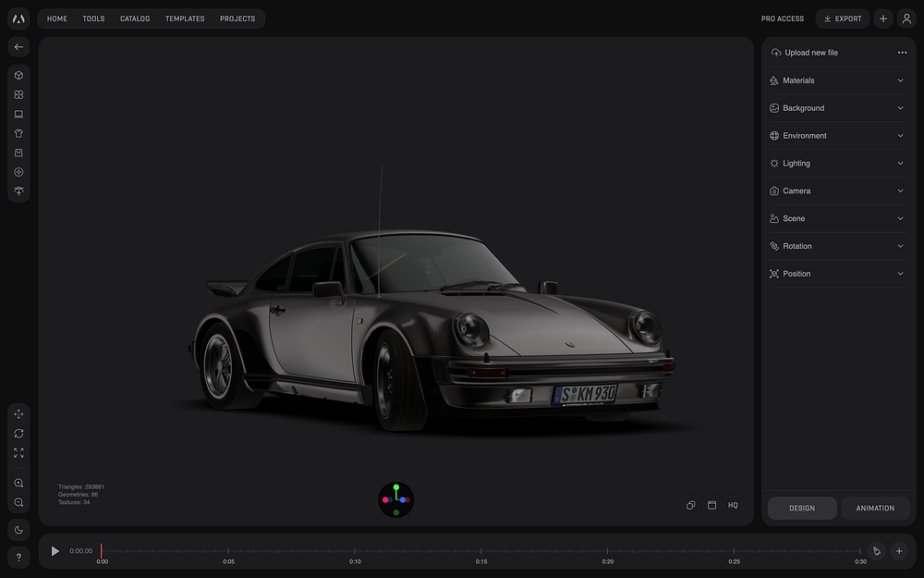Toggle HQ rendering mode
Screen dimensions: 924x578
pyautogui.click(x=733, y=505)
